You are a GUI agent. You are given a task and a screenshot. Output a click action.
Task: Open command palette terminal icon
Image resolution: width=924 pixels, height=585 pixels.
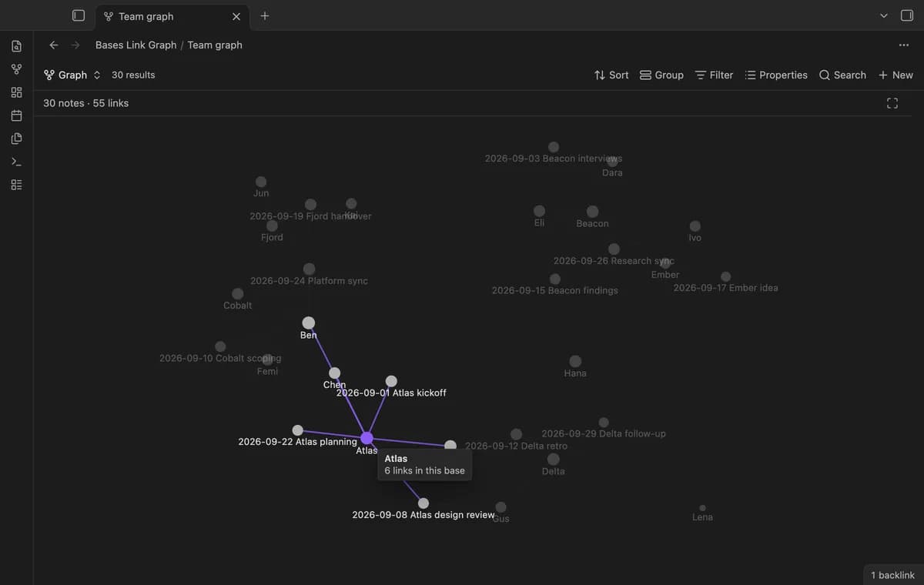click(16, 162)
